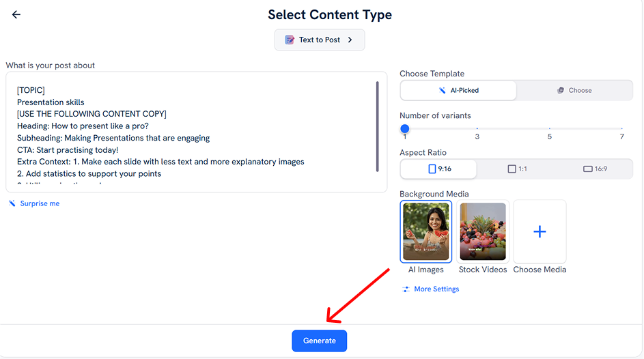Click the portrait 9:16 rectangle icon
Image resolution: width=644 pixels, height=359 pixels.
tap(432, 169)
